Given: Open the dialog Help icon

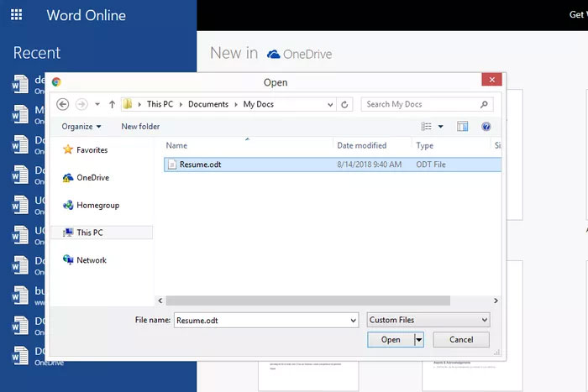Looking at the screenshot, I should pyautogui.click(x=486, y=127).
